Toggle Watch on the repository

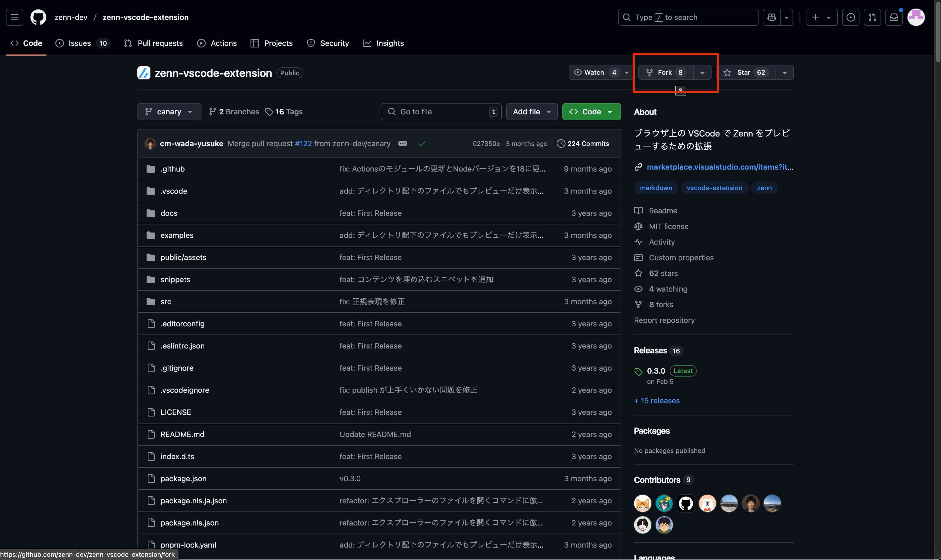coord(594,73)
